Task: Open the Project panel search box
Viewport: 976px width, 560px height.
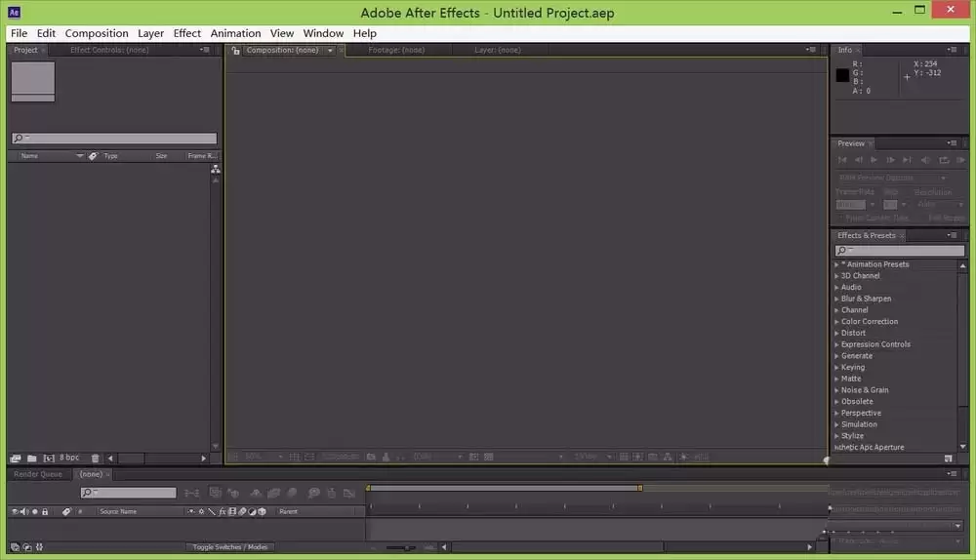Action: click(x=114, y=139)
